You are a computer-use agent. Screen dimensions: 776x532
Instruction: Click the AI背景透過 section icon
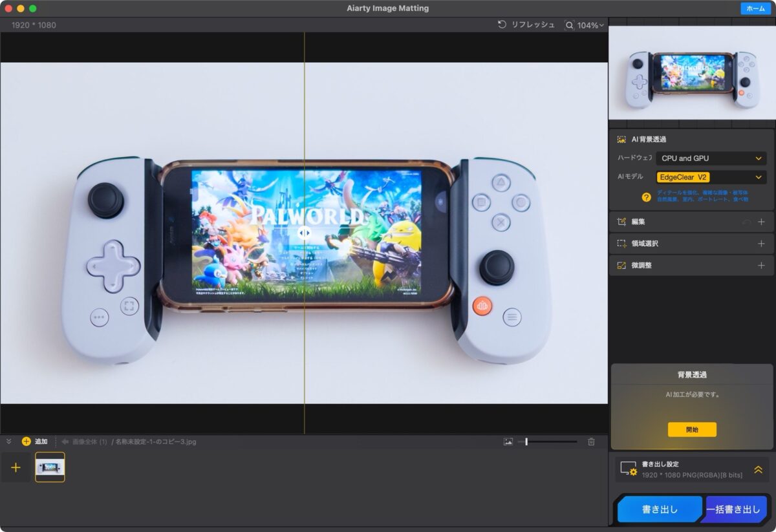(x=621, y=139)
